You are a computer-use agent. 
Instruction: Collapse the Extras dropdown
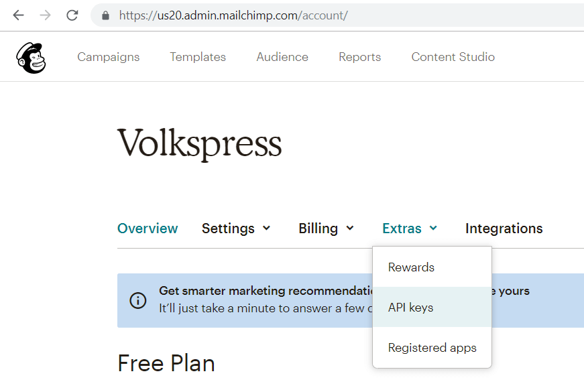pos(409,228)
